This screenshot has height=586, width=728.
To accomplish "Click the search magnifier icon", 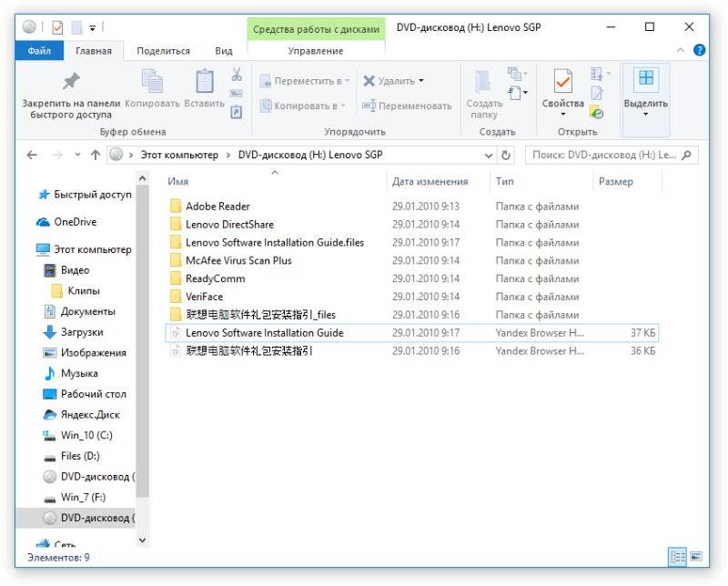I will click(x=687, y=155).
